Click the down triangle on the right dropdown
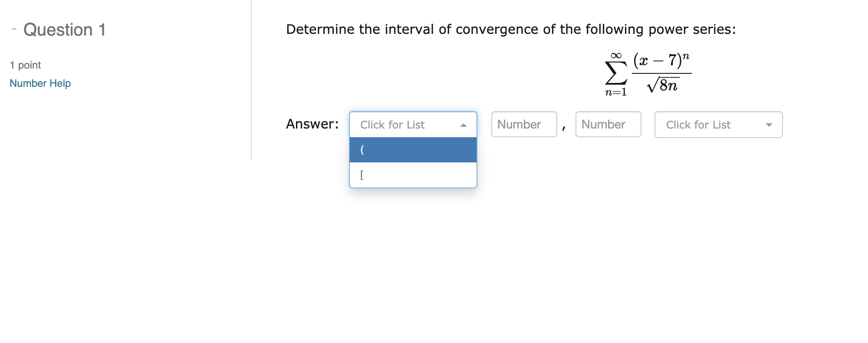Screen dimensions: 868x343 point(769,125)
